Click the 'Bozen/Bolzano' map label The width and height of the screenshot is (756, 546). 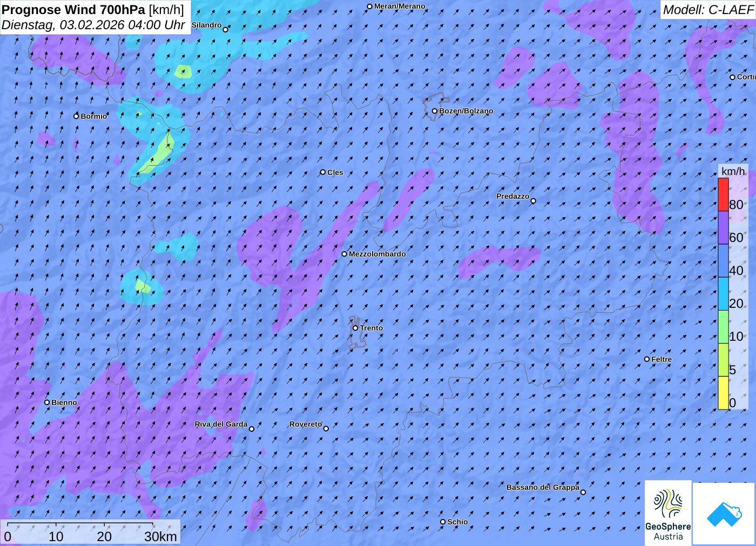[x=466, y=111]
